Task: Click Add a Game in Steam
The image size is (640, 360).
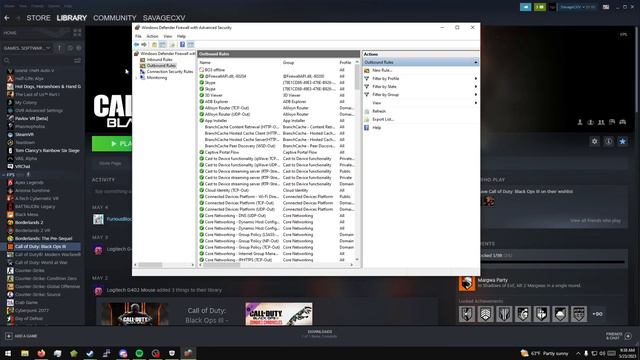Action: coord(21,336)
